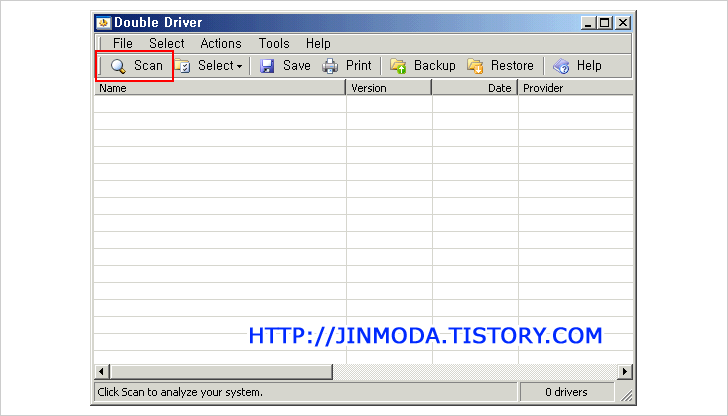Open the Help menu in menu bar

318,43
